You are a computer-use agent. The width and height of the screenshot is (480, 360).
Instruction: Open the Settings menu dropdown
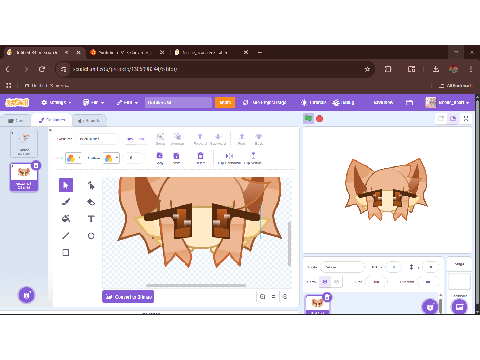click(x=56, y=102)
